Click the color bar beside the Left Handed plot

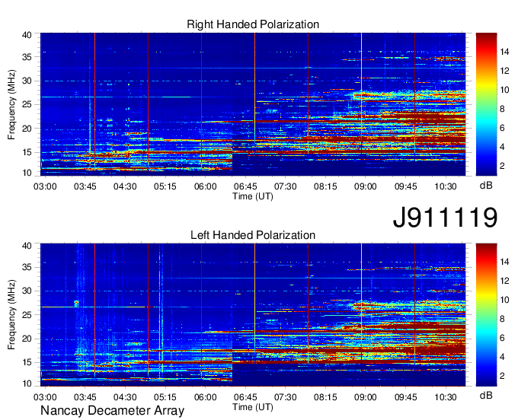tap(486, 315)
